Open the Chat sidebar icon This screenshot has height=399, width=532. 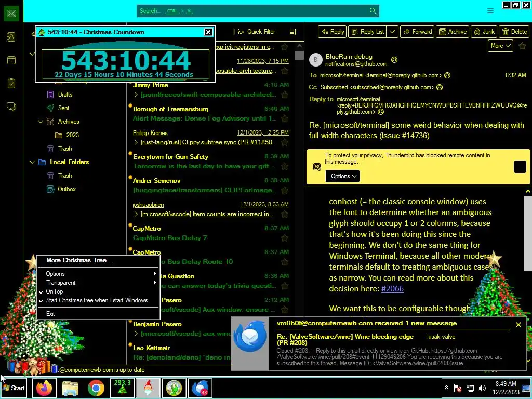click(11, 107)
